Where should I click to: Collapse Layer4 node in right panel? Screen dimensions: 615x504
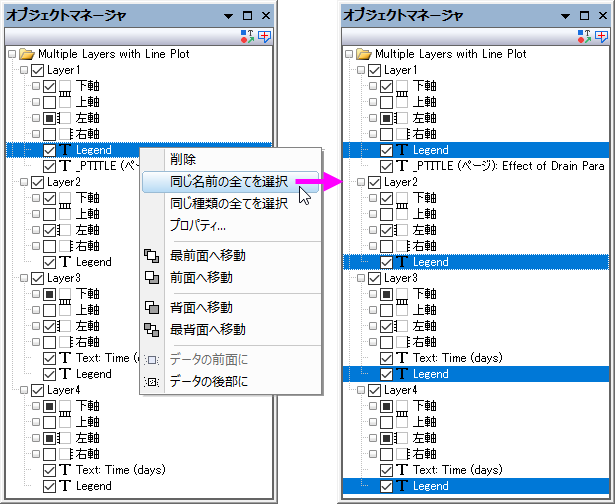(361, 390)
